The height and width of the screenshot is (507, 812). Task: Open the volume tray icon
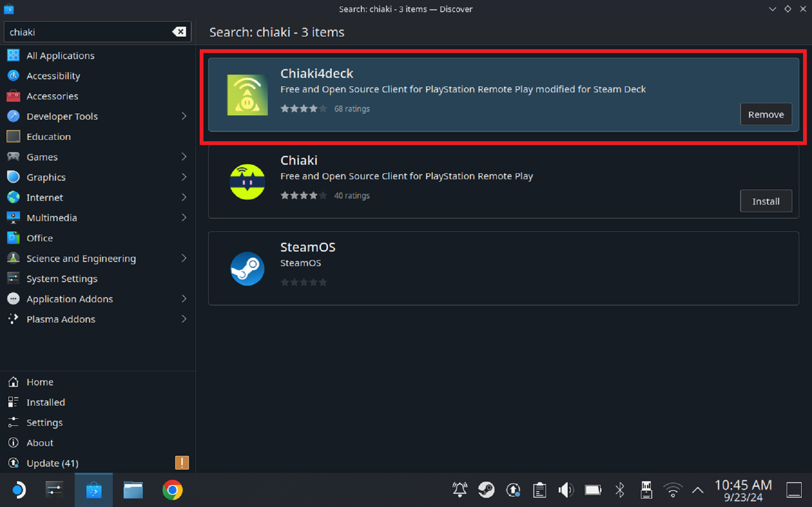[566, 490]
